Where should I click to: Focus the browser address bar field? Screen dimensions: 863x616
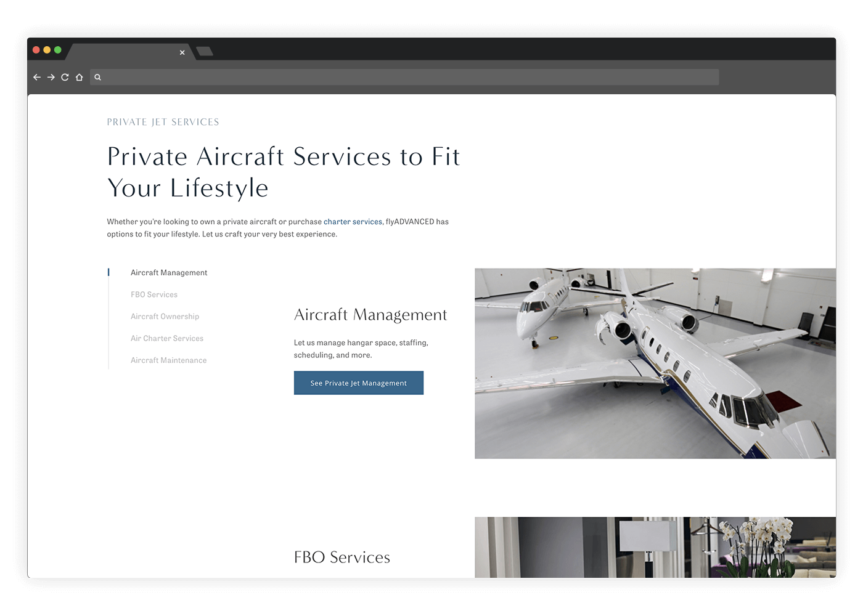pos(404,77)
